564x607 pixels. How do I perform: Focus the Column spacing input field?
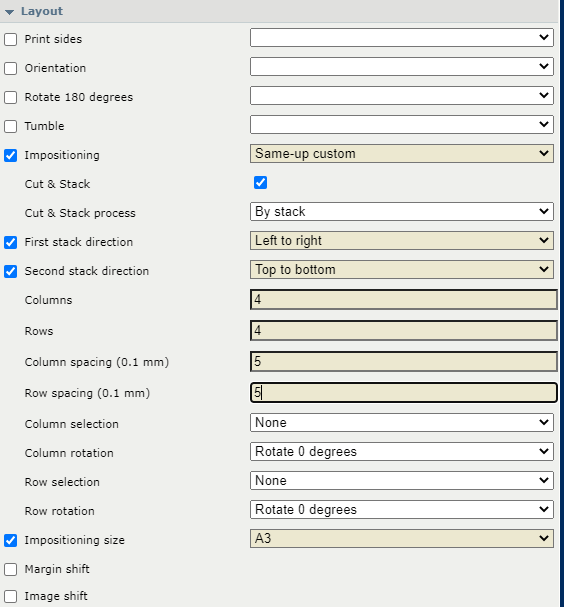(404, 362)
